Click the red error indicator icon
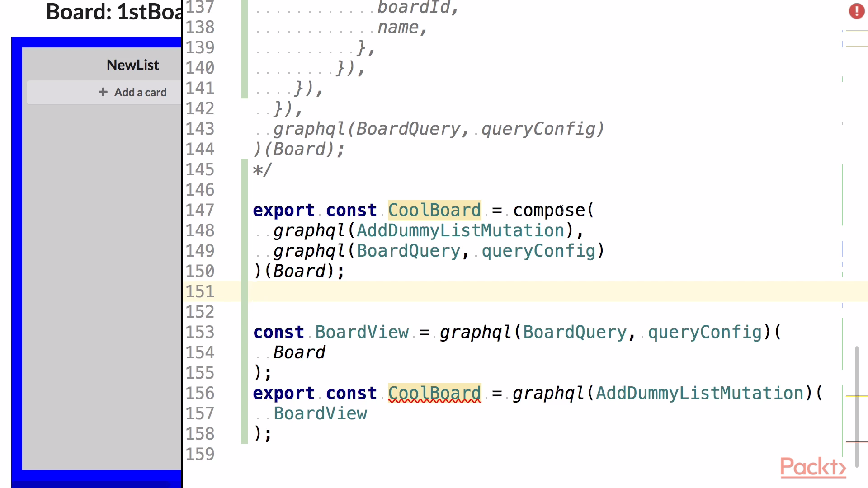Screen dimensions: 868x488 click(856, 11)
